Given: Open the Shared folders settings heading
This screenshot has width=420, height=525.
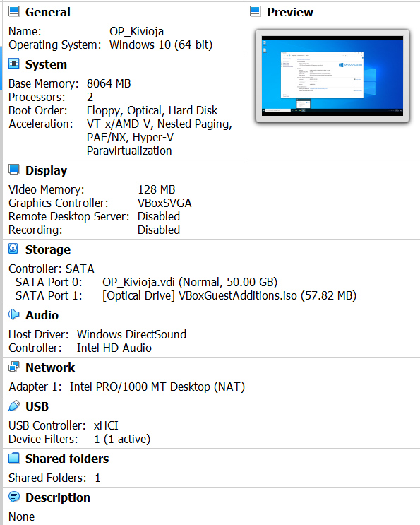Looking at the screenshot, I should tap(67, 459).
